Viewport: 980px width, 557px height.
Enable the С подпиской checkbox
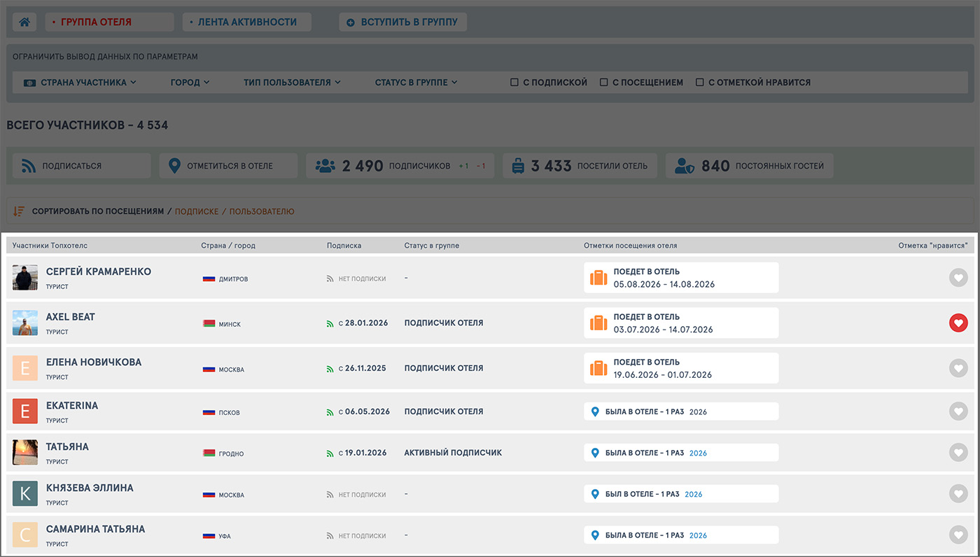point(514,83)
